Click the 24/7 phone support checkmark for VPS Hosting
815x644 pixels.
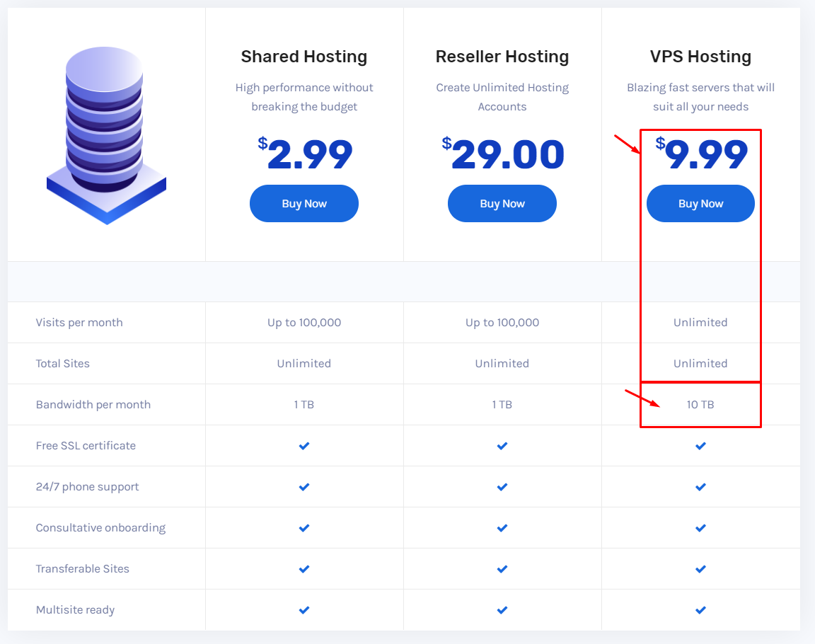(700, 486)
